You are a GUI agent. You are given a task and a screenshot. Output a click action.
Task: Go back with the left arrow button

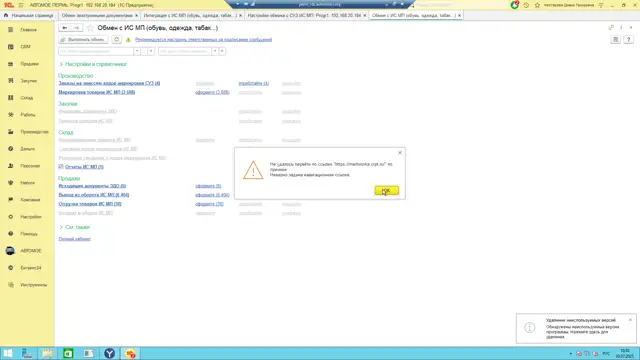pyautogui.click(x=64, y=28)
